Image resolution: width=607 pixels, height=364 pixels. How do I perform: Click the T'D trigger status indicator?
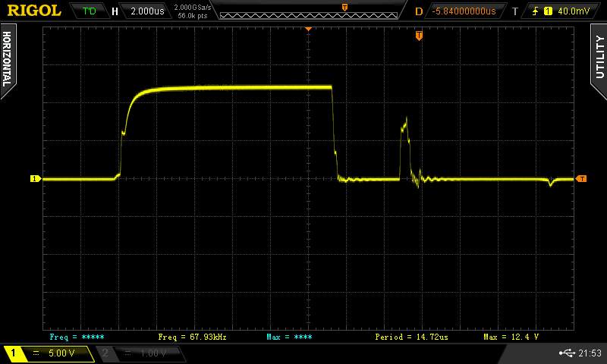pyautogui.click(x=89, y=11)
